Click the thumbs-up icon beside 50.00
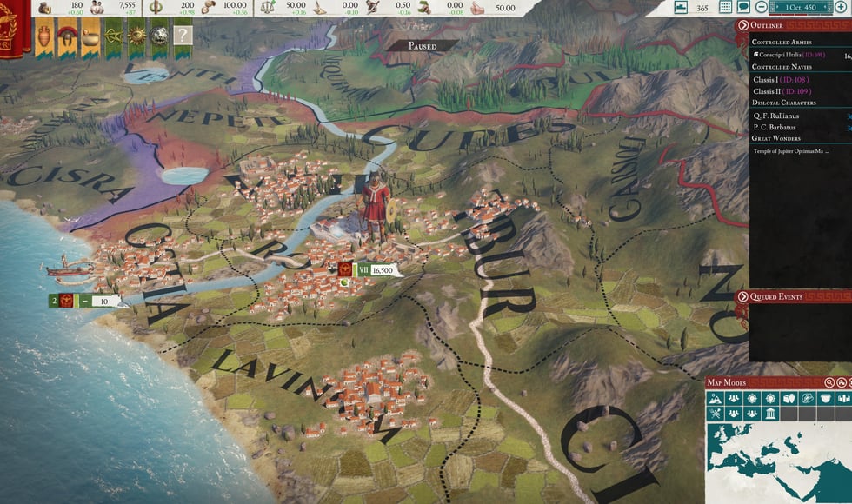The height and width of the screenshot is (504, 852). 477,8
